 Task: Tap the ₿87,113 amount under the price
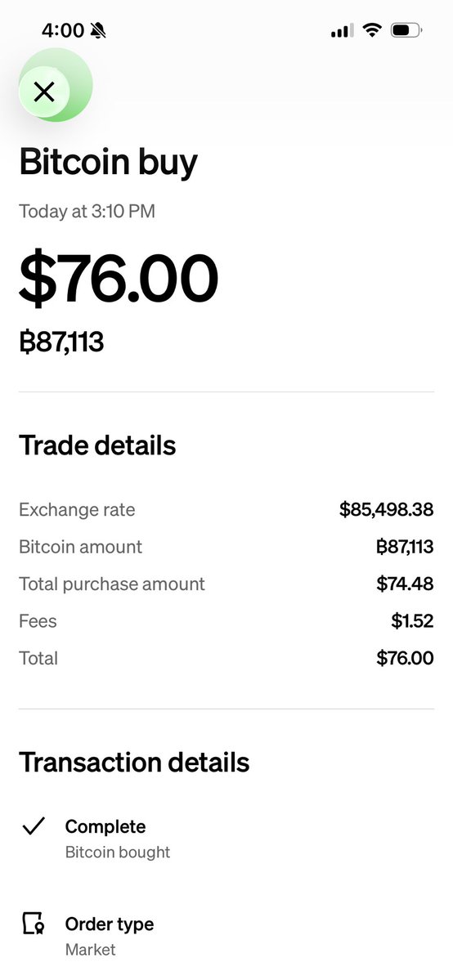[x=61, y=342]
